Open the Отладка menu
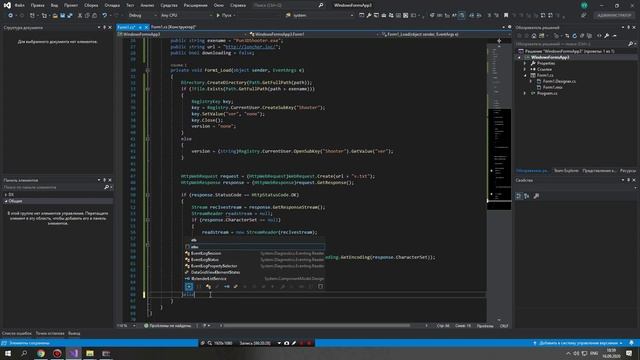The image size is (640, 360). tap(112, 5)
